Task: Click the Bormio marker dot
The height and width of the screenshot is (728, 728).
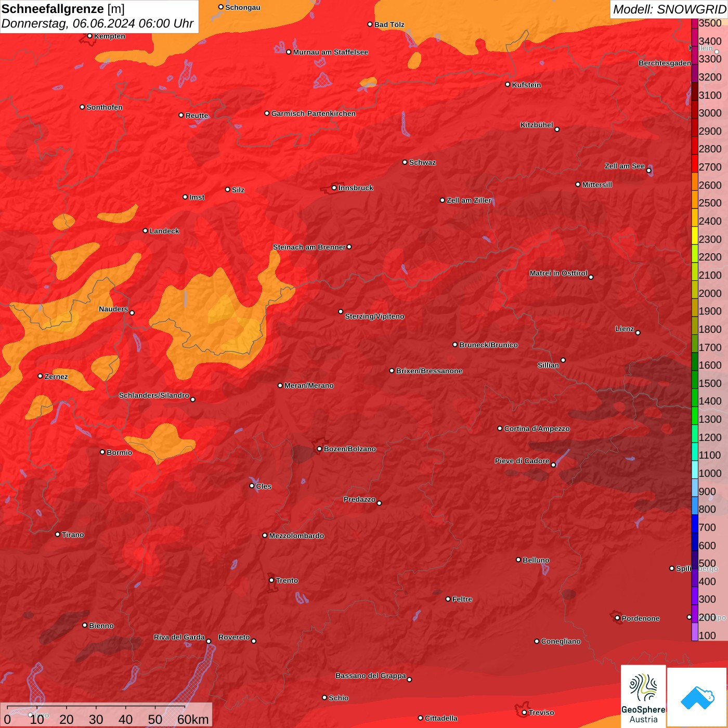Action: [102, 452]
